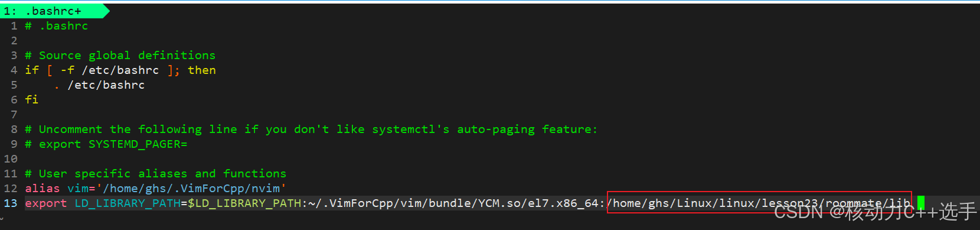Click '/etc/bashrc' path on line 5
The width and height of the screenshot is (980, 230).
click(106, 85)
